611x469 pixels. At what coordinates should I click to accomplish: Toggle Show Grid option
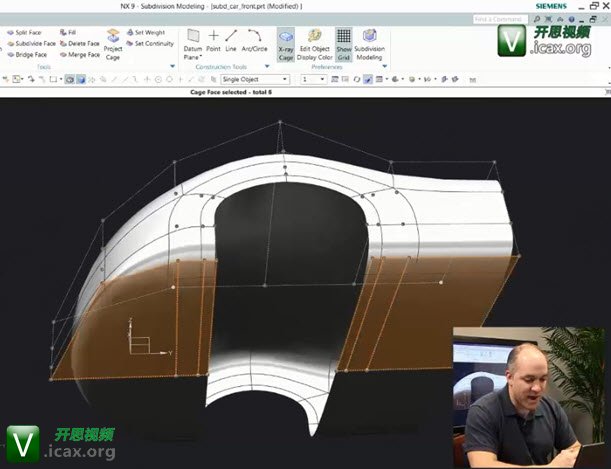pyautogui.click(x=343, y=43)
